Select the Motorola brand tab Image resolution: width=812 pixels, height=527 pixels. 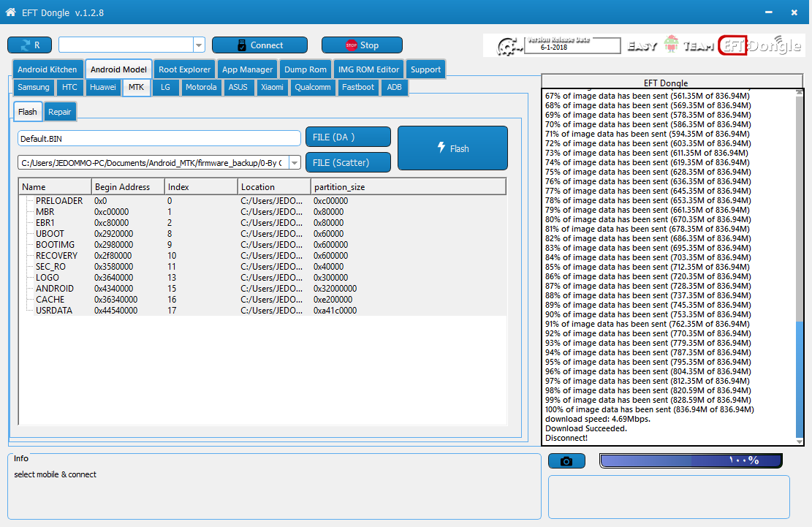click(201, 87)
